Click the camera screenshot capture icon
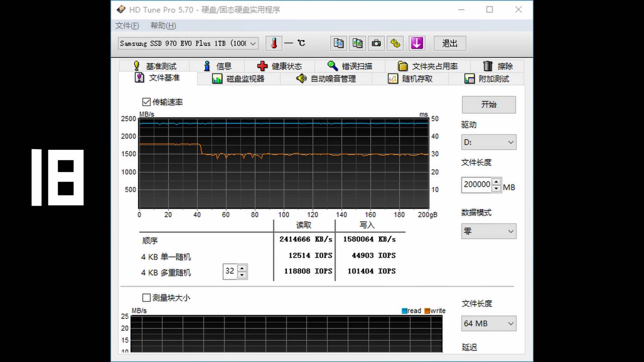The width and height of the screenshot is (644, 362). click(376, 43)
